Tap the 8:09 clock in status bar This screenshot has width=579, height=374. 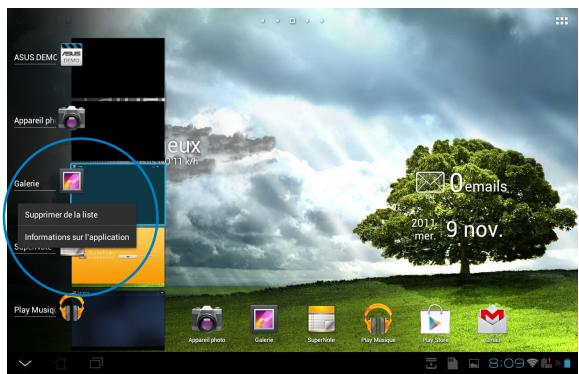click(x=506, y=363)
